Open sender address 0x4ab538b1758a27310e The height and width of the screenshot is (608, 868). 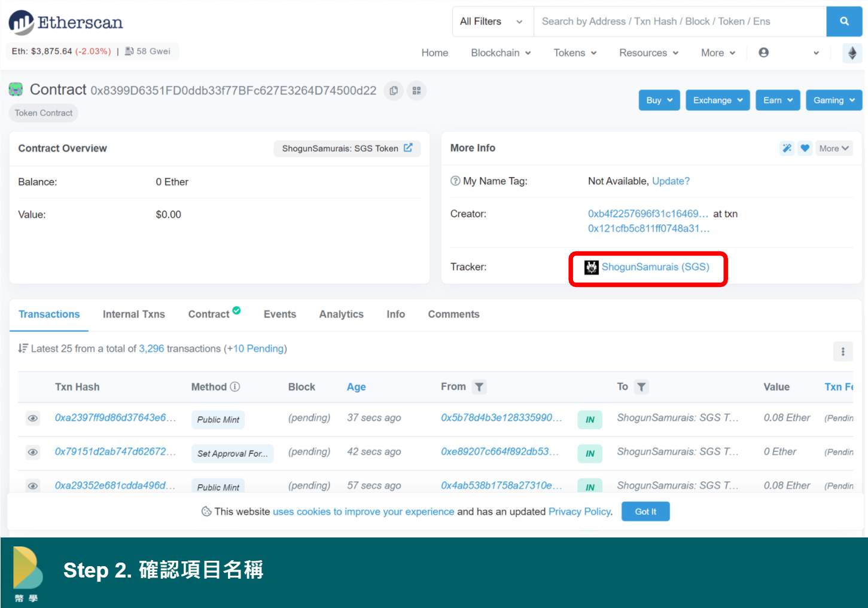point(501,485)
